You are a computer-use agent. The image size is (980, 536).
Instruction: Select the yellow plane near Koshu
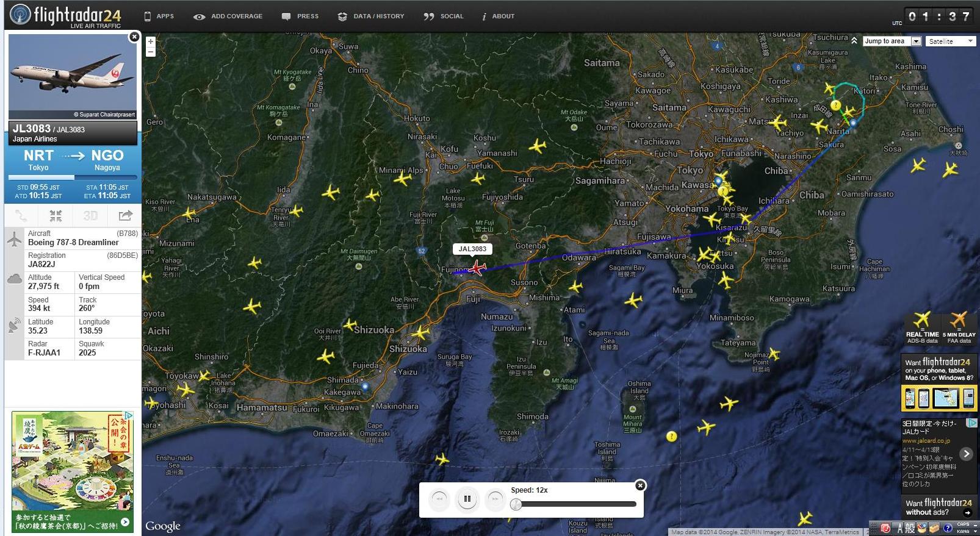click(x=537, y=146)
